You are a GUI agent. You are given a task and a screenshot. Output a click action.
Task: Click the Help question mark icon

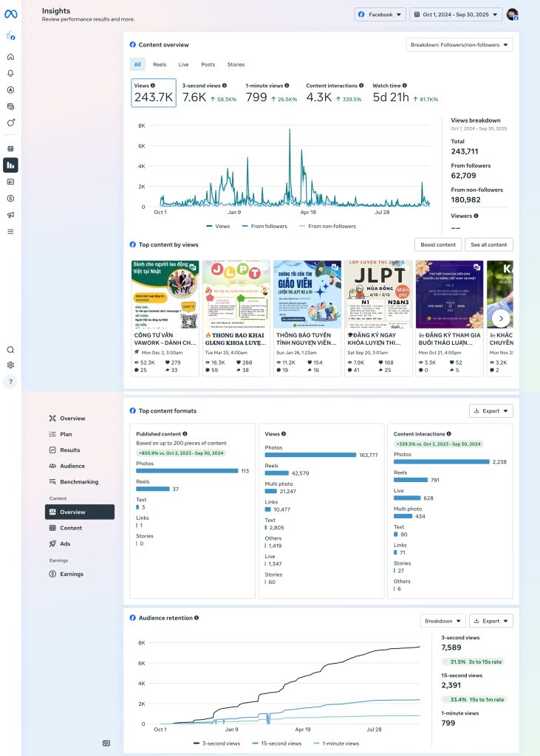pos(10,382)
